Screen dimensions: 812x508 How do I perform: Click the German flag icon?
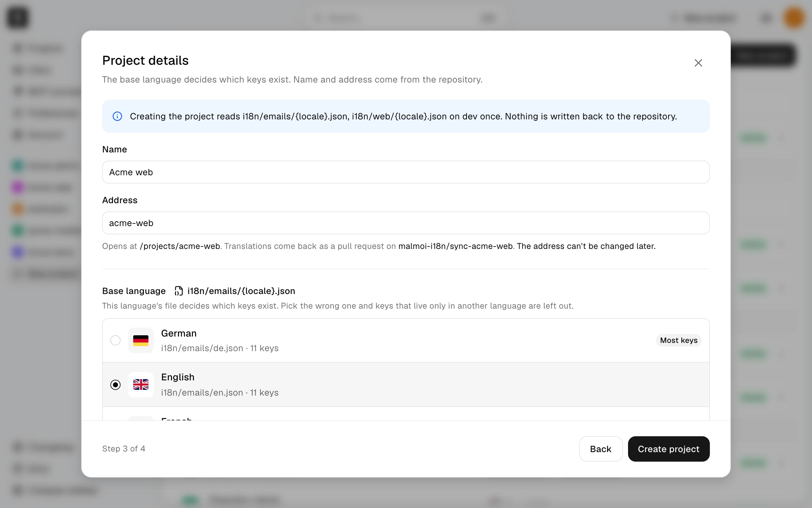click(141, 340)
